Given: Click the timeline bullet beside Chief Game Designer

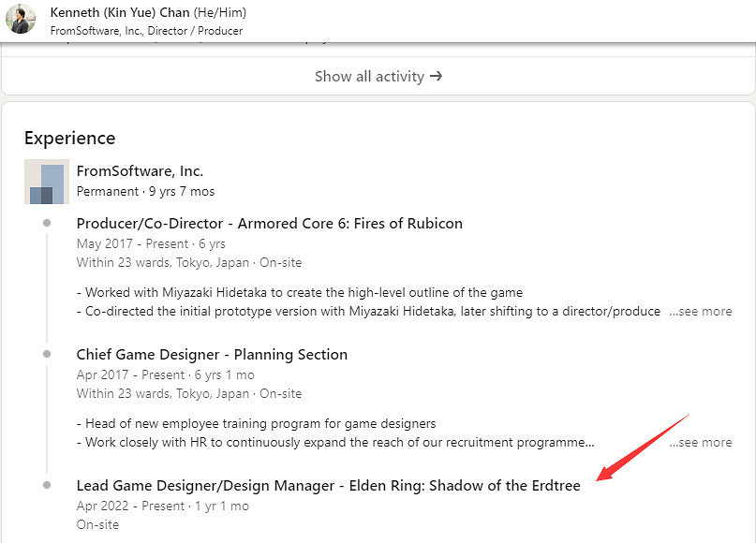Looking at the screenshot, I should tap(47, 354).
